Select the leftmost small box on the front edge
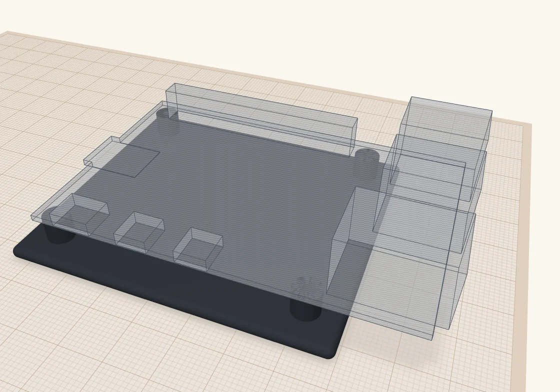Screen dimensions: 560x392 point(79,214)
